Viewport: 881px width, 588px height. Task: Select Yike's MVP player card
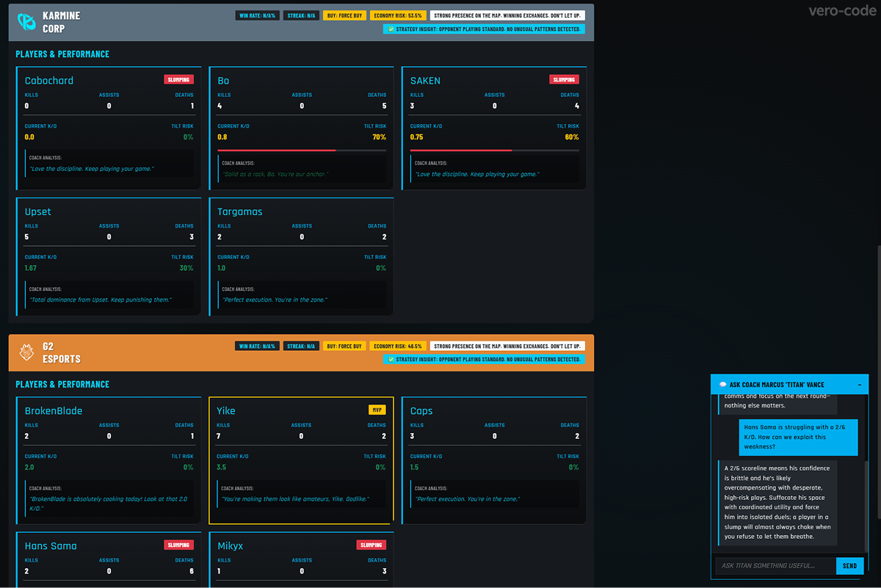(x=301, y=460)
